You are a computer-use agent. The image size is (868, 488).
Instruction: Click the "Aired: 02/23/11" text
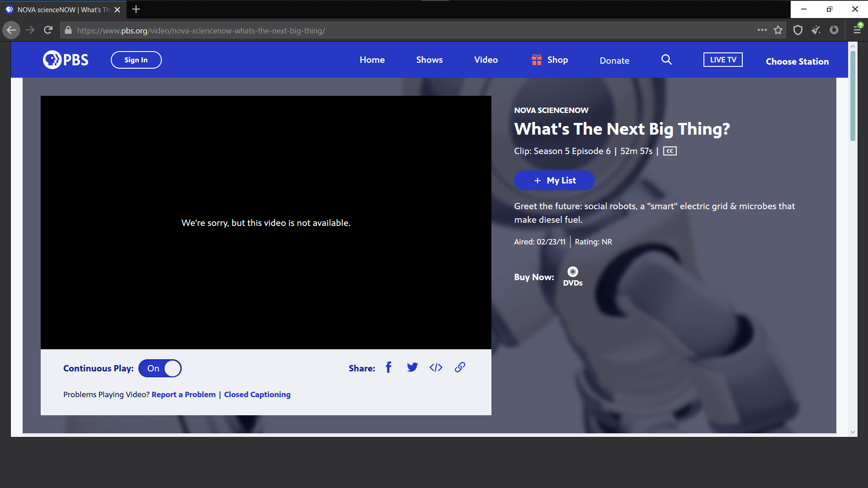coord(540,242)
